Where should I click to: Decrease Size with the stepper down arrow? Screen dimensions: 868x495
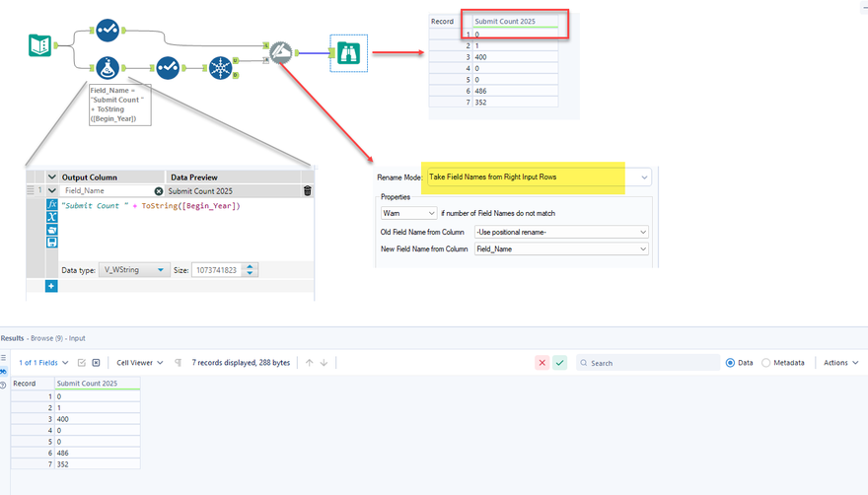[251, 273]
